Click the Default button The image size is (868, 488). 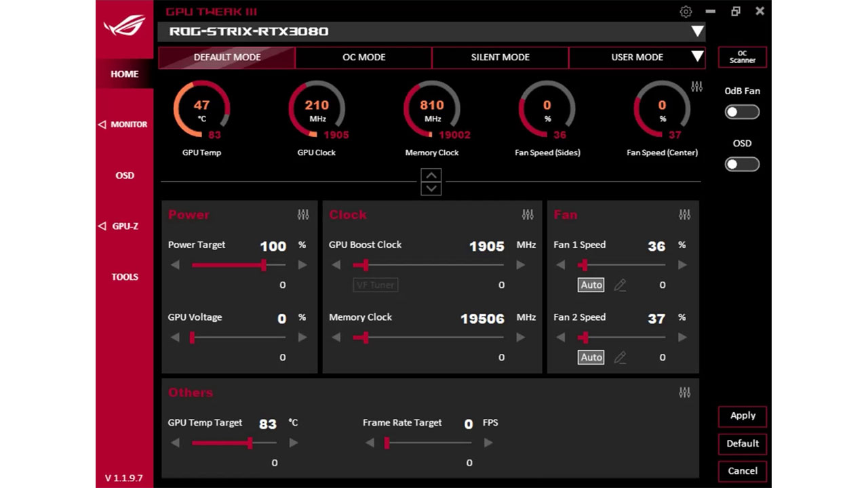click(x=743, y=444)
